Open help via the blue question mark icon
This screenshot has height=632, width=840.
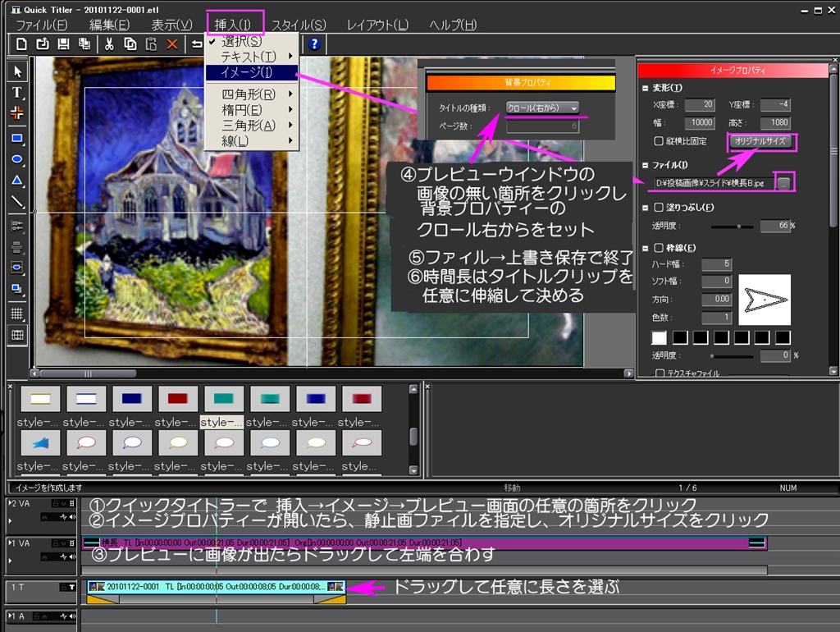click(x=313, y=44)
